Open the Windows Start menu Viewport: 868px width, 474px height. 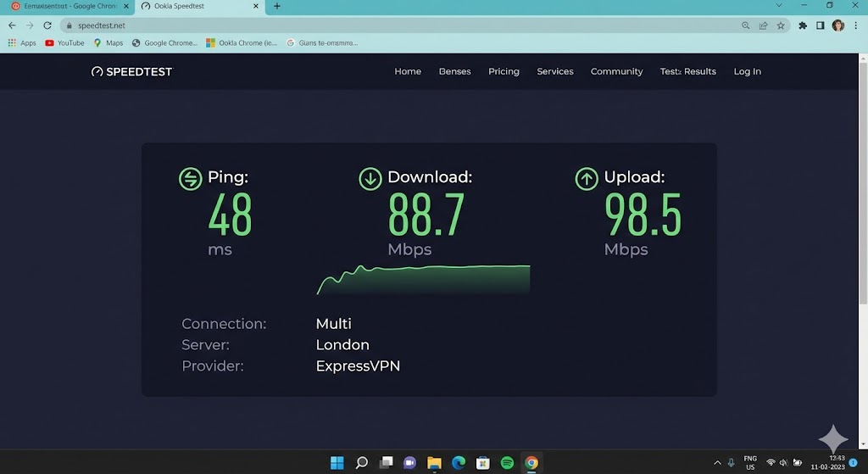pos(337,462)
